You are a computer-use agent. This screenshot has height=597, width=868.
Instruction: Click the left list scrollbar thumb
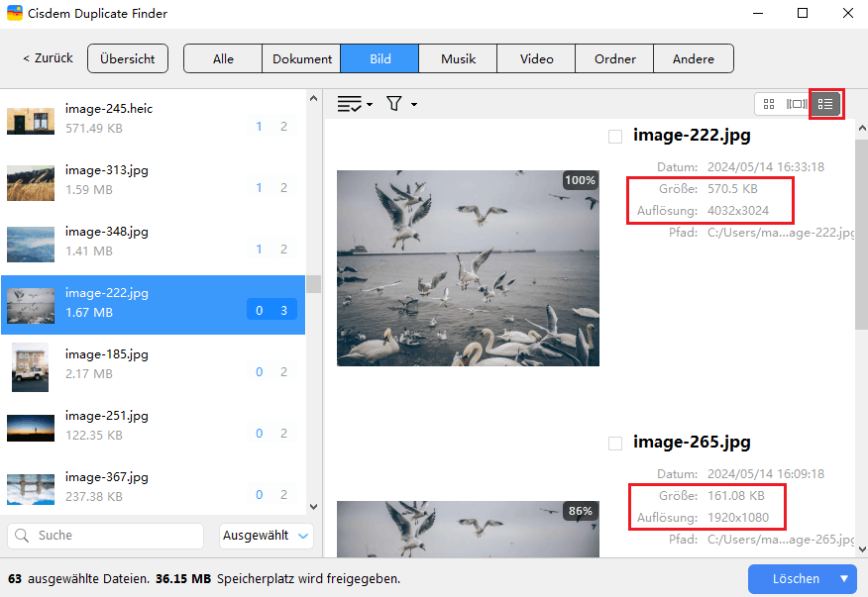pyautogui.click(x=314, y=284)
